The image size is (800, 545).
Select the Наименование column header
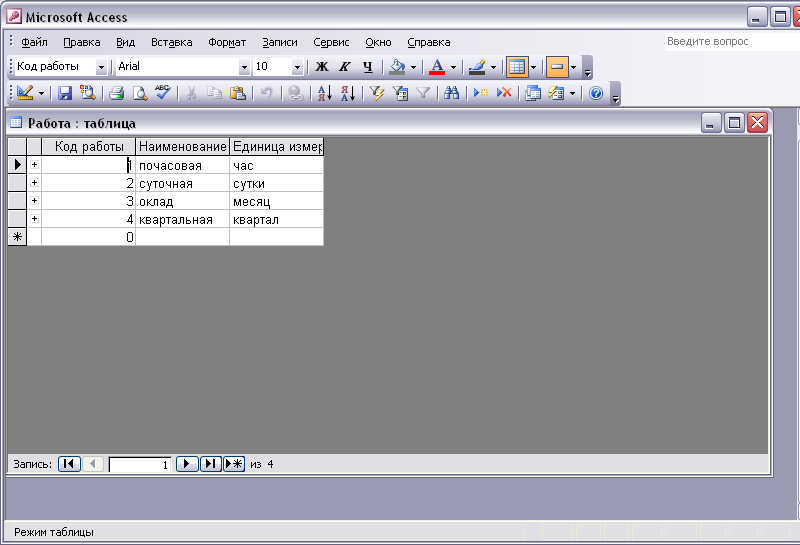point(182,146)
